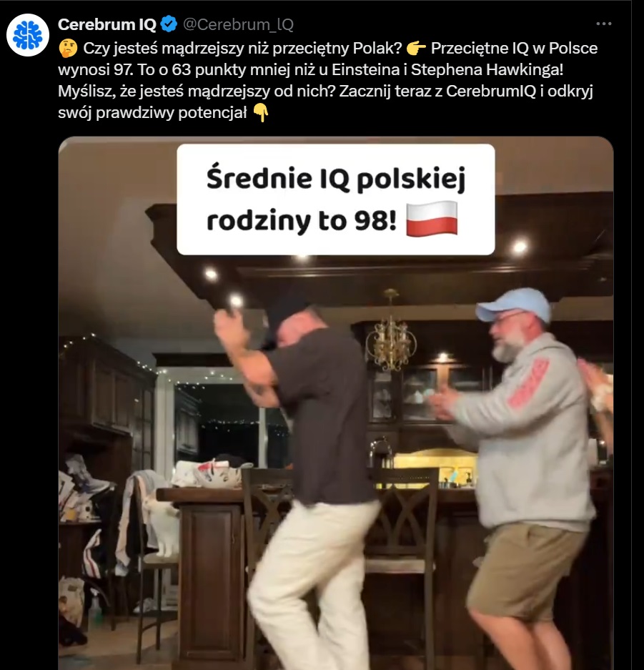Play the dancing men video
Image resolution: width=644 pixels, height=670 pixels.
[336, 403]
